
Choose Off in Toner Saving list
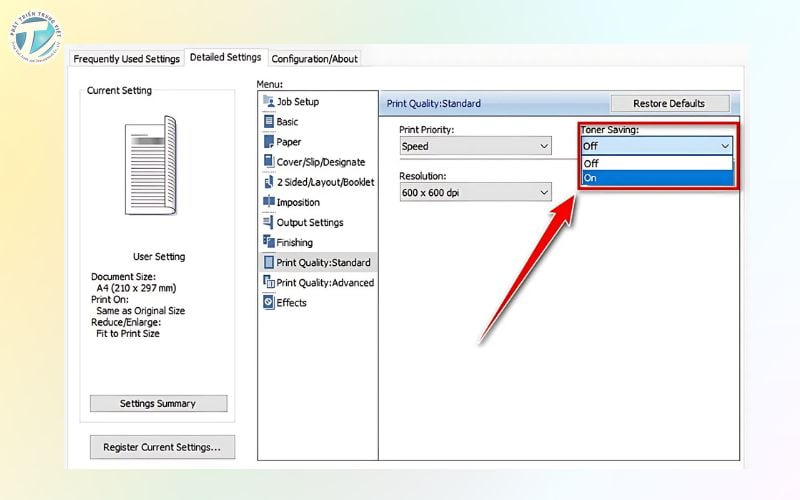click(x=657, y=163)
